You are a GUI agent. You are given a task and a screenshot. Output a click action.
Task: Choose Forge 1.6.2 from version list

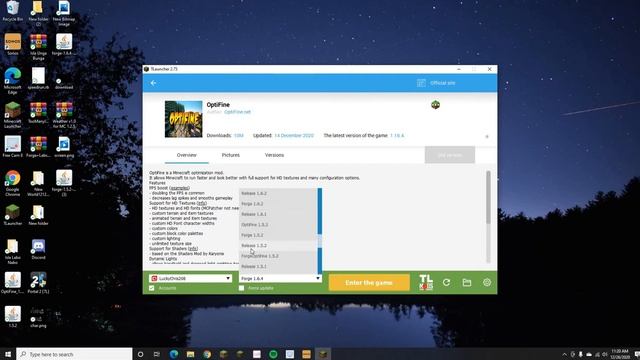pyautogui.click(x=278, y=204)
